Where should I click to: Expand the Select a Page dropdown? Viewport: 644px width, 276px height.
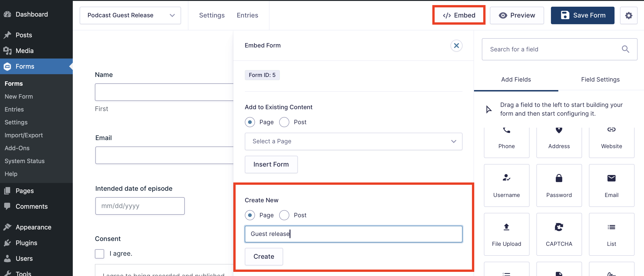pyautogui.click(x=354, y=141)
